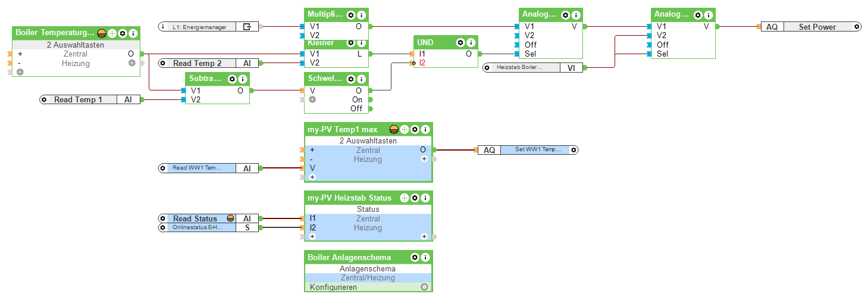Screen dimensions: 868x300
Task: Expand extra inputs on Schwel... block
Action: click(x=312, y=99)
